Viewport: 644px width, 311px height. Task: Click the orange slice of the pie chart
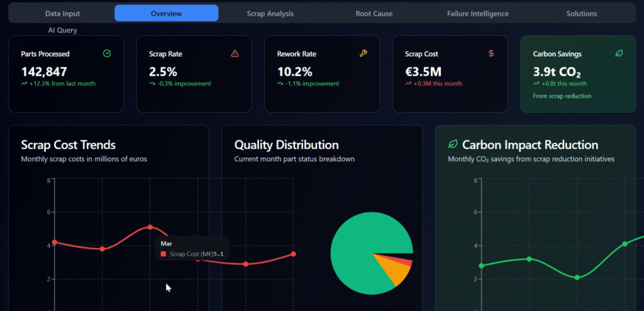pyautogui.click(x=396, y=271)
